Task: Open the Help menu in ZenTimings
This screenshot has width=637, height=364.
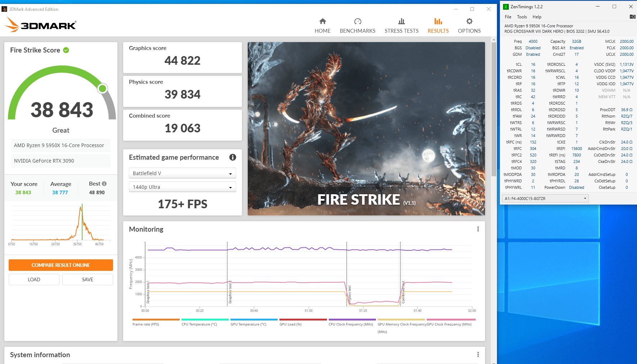Action: coord(537,17)
